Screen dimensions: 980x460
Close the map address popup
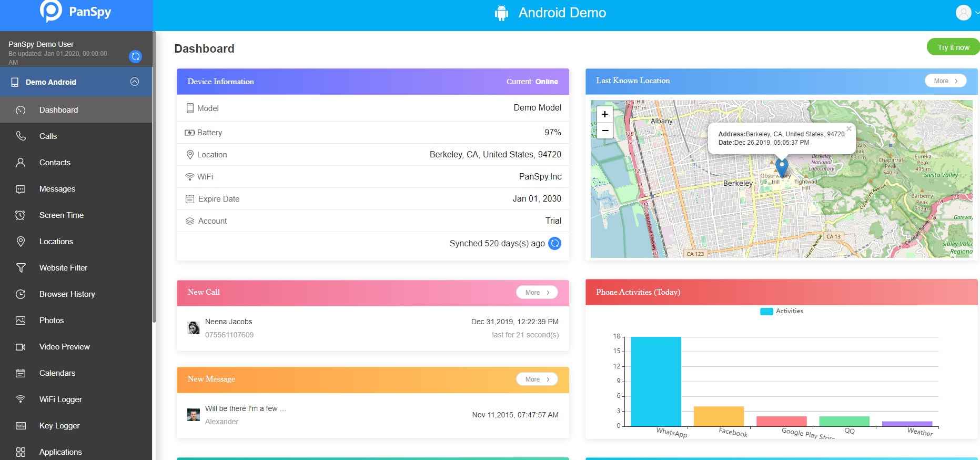[x=848, y=129]
